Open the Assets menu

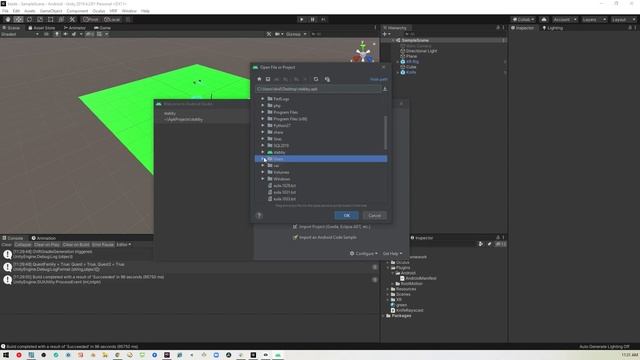click(30, 11)
